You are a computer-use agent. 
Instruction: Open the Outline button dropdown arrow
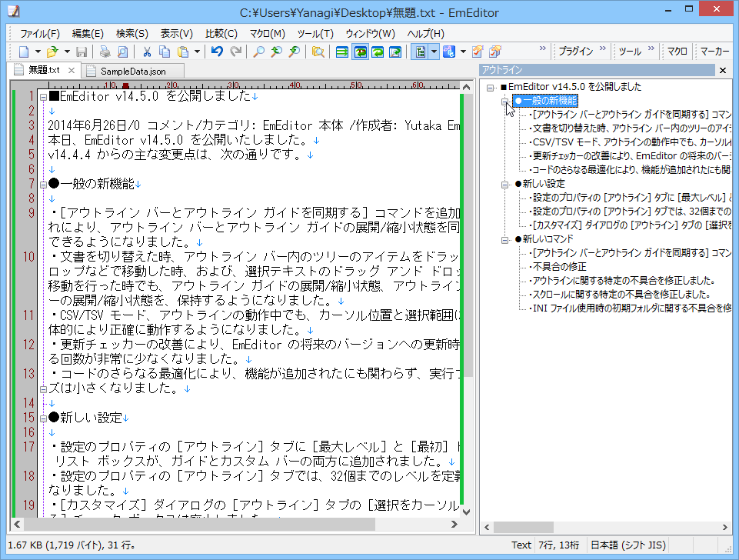[x=434, y=52]
